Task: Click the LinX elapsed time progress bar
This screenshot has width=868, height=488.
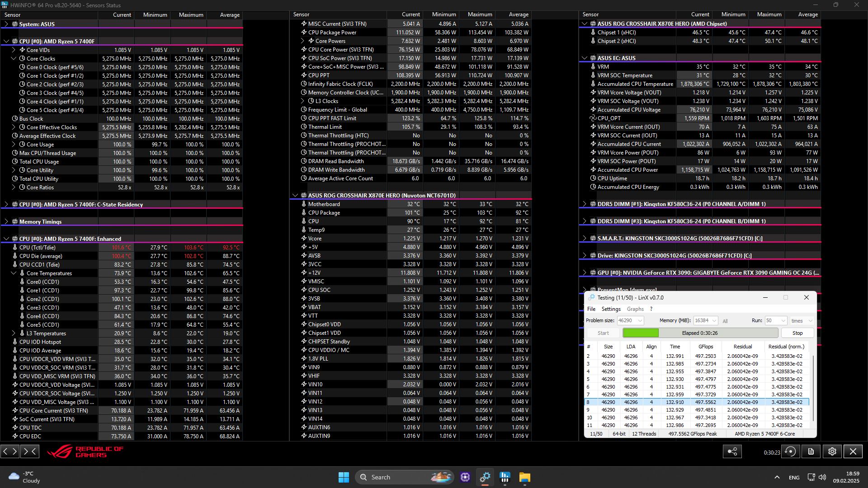Action: 700,333
